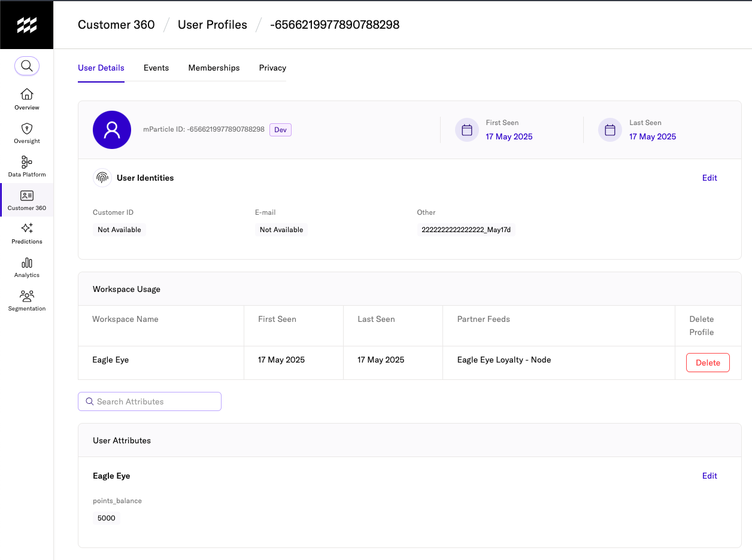
Task: Click the user avatar circle
Action: [112, 130]
